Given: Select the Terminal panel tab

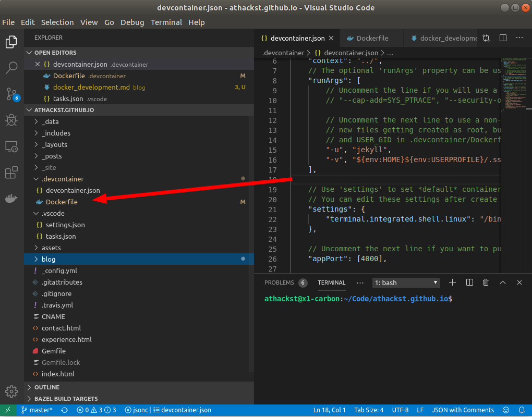Looking at the screenshot, I should pyautogui.click(x=332, y=283).
